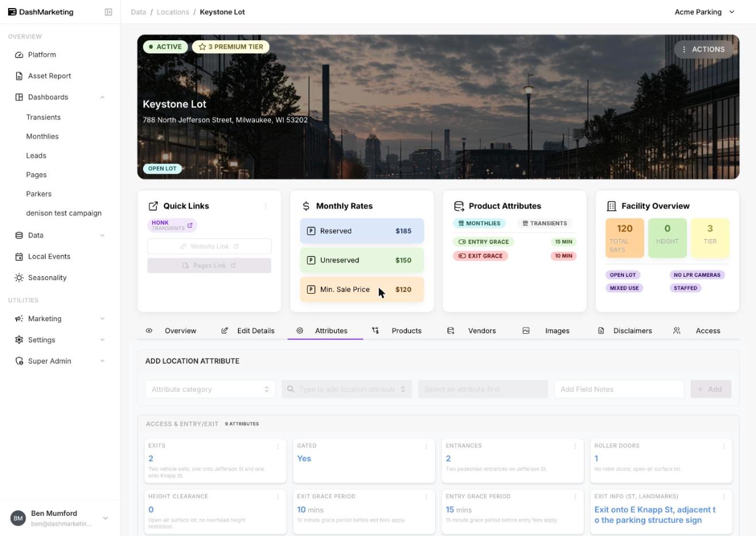756x536 pixels.
Task: Click the Quick Links external-link icon
Action: point(153,206)
